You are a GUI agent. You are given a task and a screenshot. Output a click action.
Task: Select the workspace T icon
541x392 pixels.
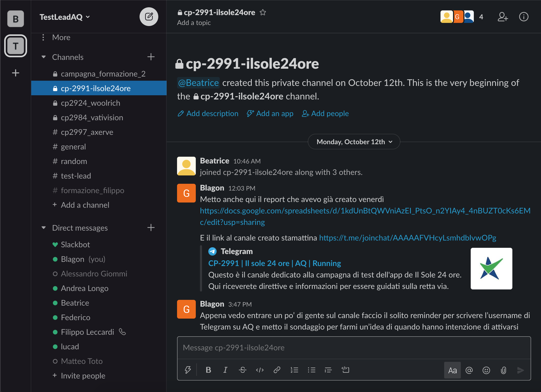(16, 46)
